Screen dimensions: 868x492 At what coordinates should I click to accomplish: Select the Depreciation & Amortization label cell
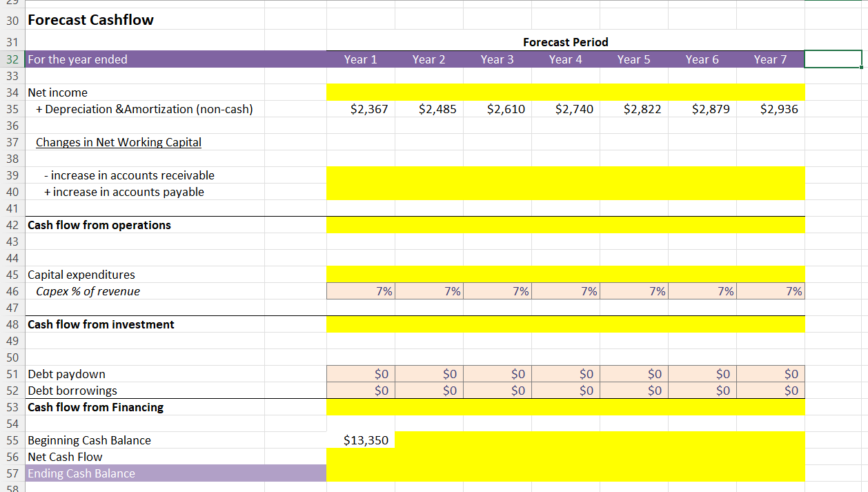tap(145, 109)
